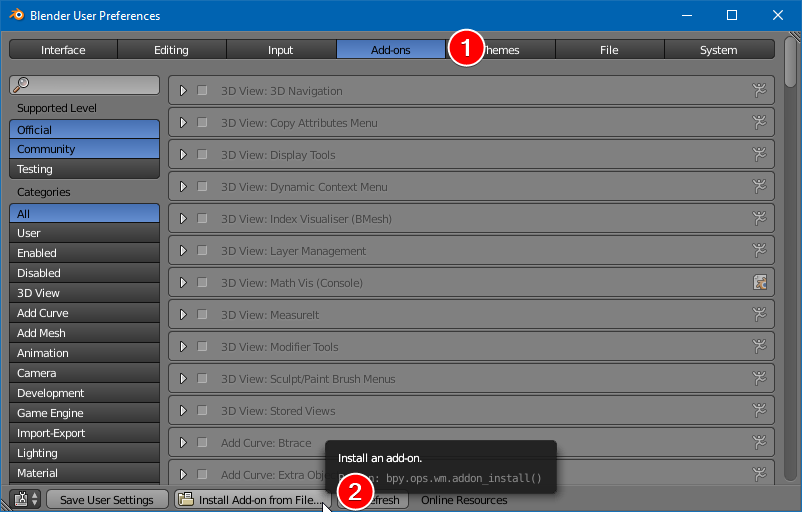This screenshot has width=802, height=512.
Task: Expand the Dynamic Context Menu details
Action: click(x=183, y=187)
